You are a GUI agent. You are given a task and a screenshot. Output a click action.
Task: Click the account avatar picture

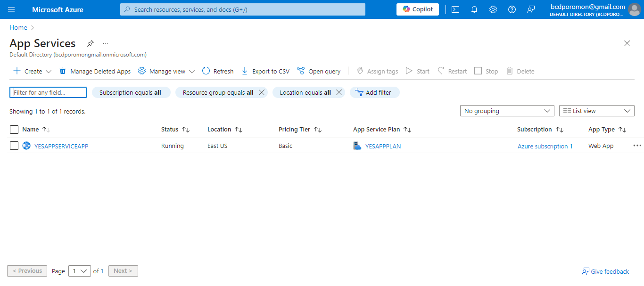pyautogui.click(x=635, y=9)
